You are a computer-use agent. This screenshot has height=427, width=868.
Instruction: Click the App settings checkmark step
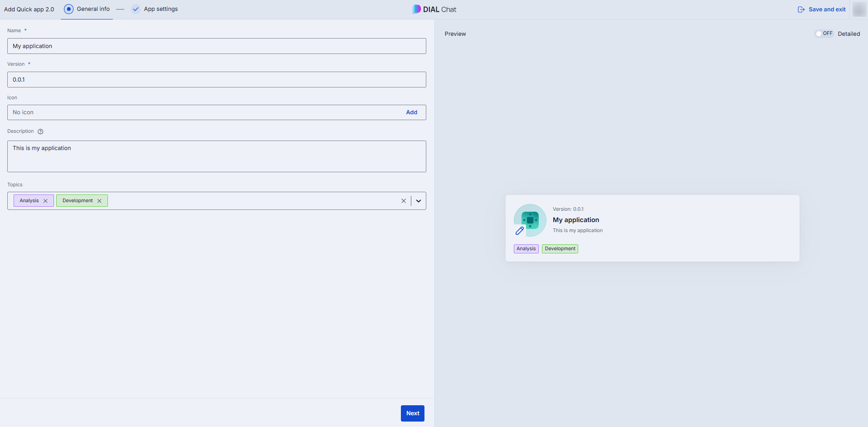(136, 9)
